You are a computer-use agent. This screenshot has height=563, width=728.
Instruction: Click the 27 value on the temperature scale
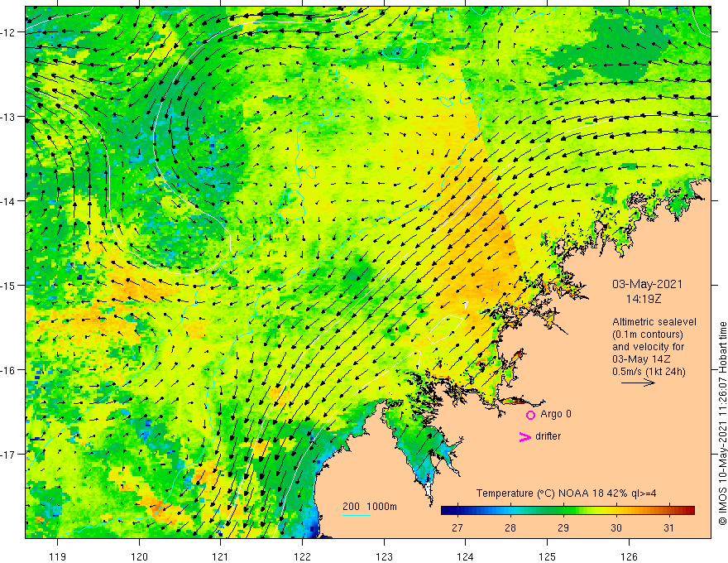(x=457, y=528)
